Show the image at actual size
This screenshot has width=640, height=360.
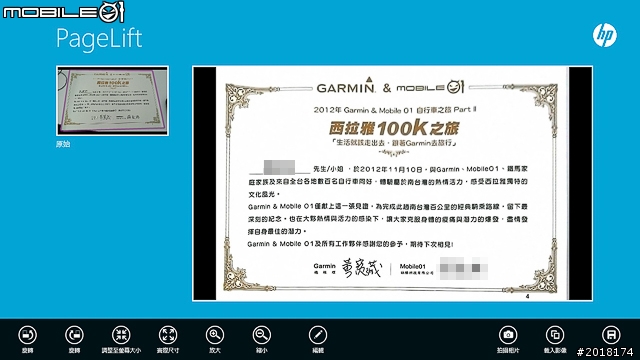(168, 335)
